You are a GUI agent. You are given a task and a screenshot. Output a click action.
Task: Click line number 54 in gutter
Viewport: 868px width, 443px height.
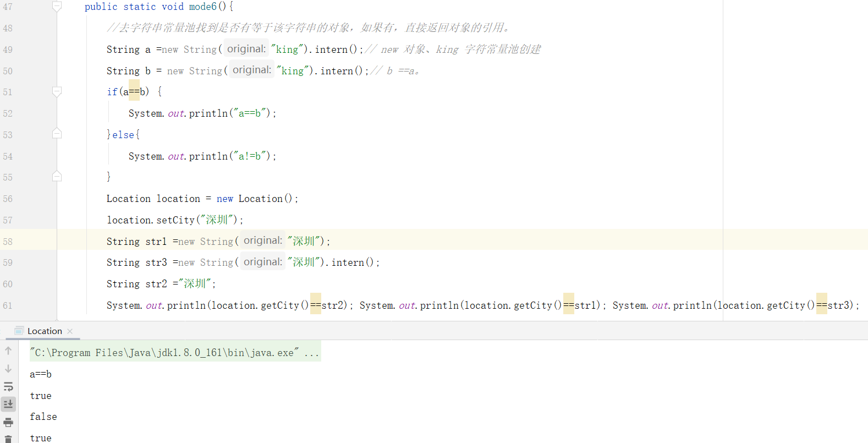click(x=8, y=156)
